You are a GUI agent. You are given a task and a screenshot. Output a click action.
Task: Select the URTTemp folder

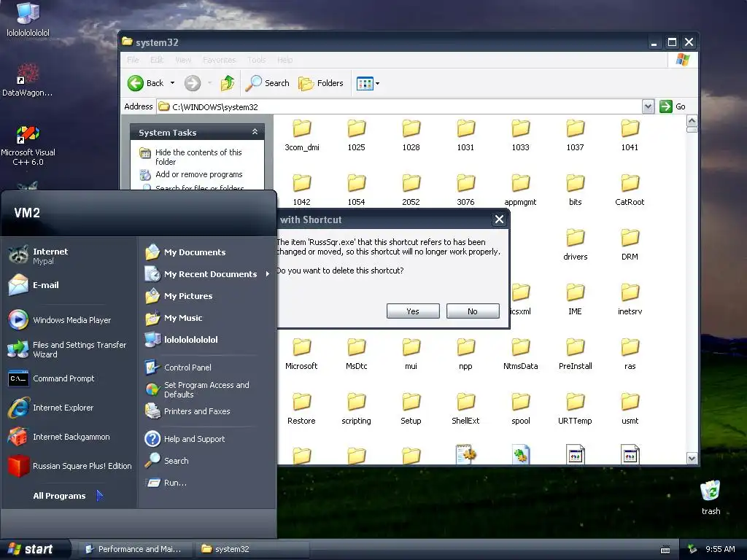(575, 409)
